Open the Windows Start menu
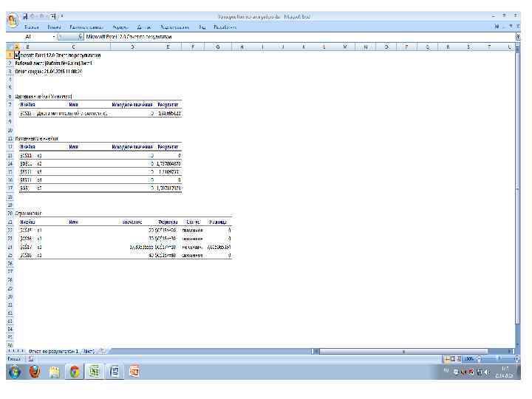Image resolution: width=532 pixels, height=399 pixels. [x=15, y=372]
